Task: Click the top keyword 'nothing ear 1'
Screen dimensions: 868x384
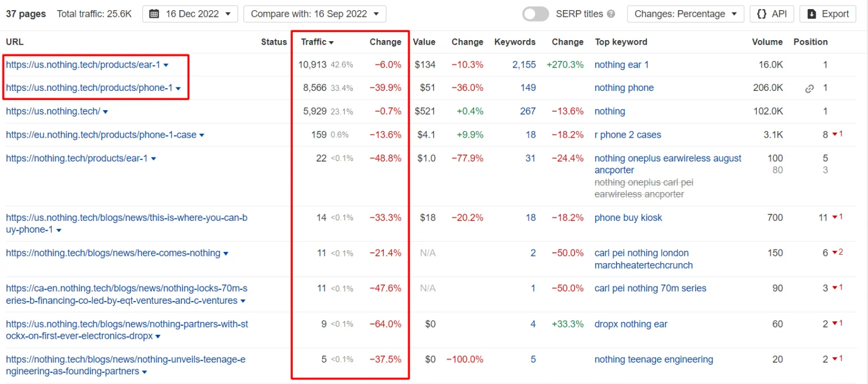Action: click(622, 64)
